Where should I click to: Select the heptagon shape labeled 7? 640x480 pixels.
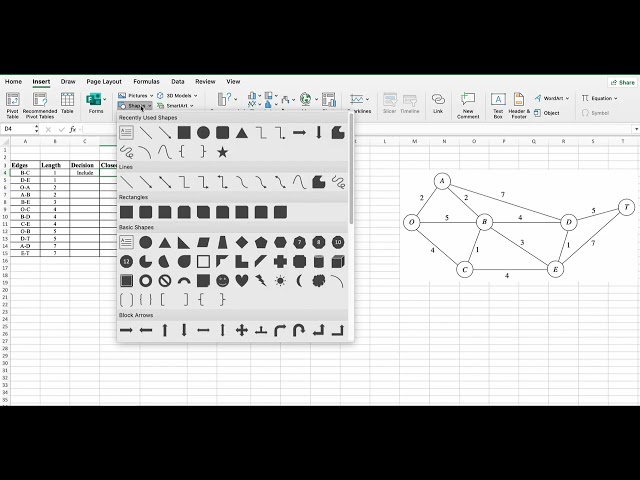click(x=299, y=242)
